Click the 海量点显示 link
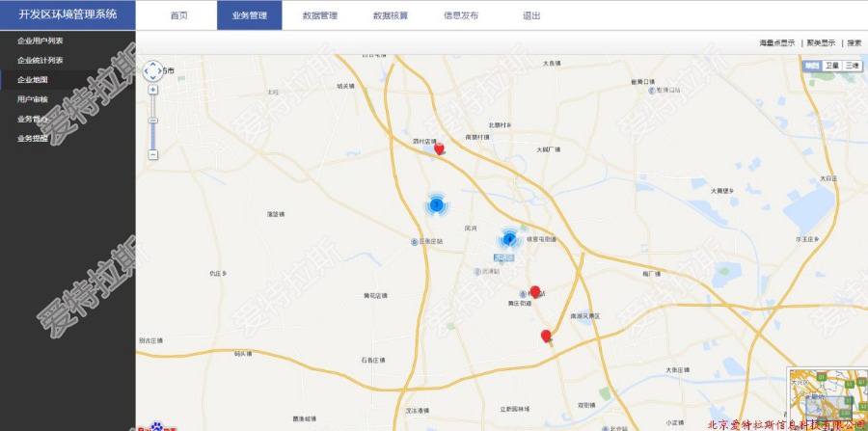Screen dimensions: 868x431 pyautogui.click(x=777, y=42)
